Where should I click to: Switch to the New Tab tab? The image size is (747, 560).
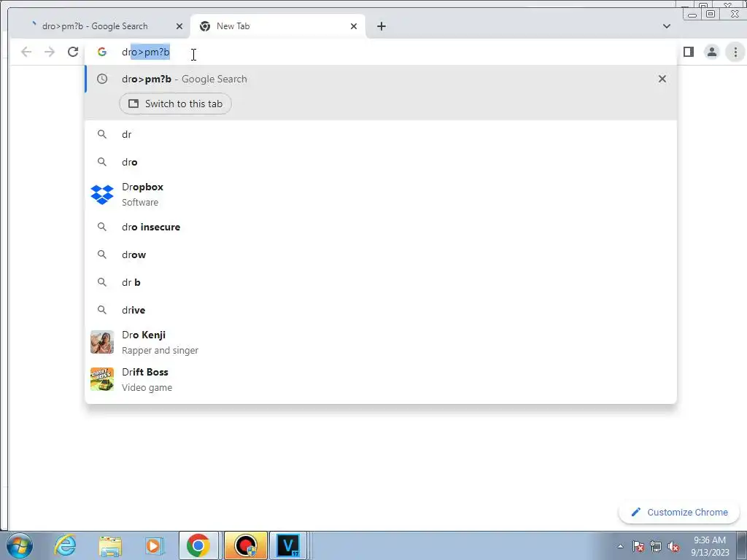tap(277, 26)
